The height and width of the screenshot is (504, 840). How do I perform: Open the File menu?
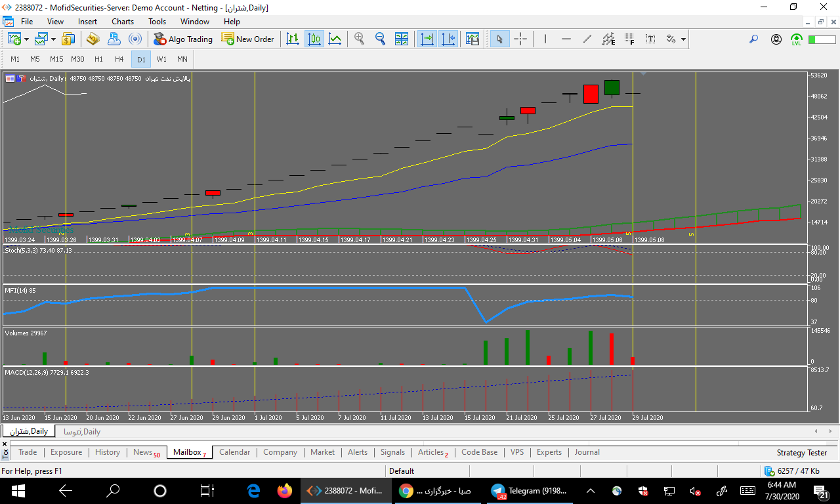click(x=27, y=22)
